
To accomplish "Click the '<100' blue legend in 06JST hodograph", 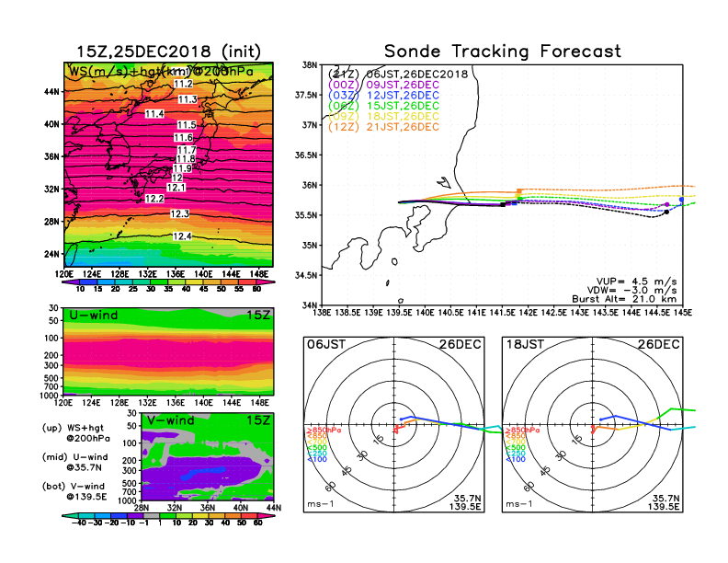I will pos(317,459).
